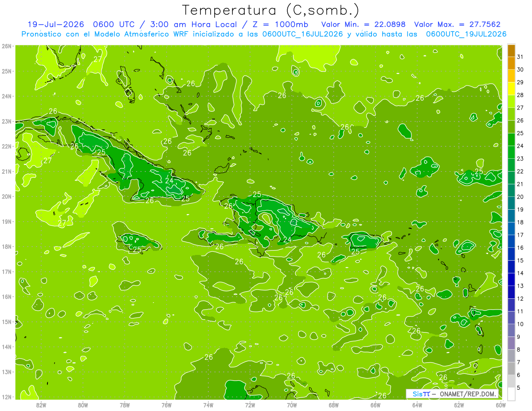Select the colorbar segment between 25 and 26
This screenshot has height=411, width=532.
(x=511, y=127)
